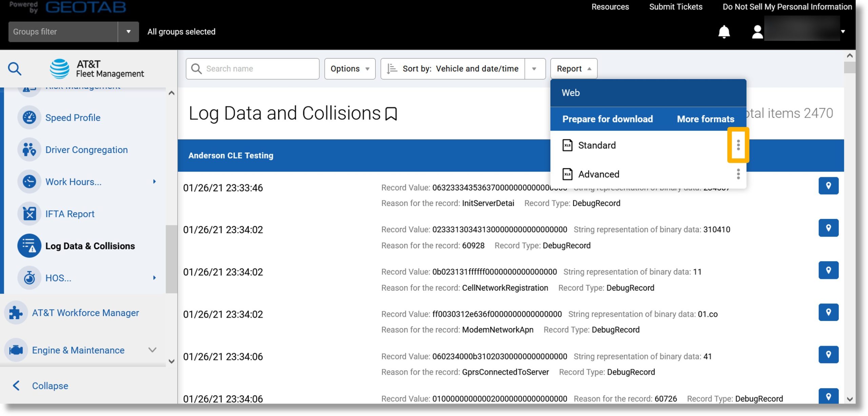
Task: Open the Sort by dropdown arrow
Action: coord(534,68)
